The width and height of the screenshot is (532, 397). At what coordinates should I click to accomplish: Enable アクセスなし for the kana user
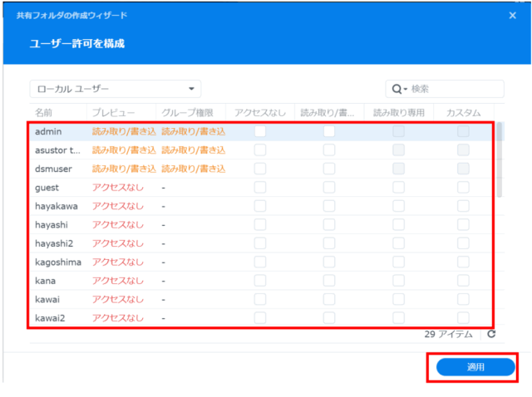(x=260, y=280)
